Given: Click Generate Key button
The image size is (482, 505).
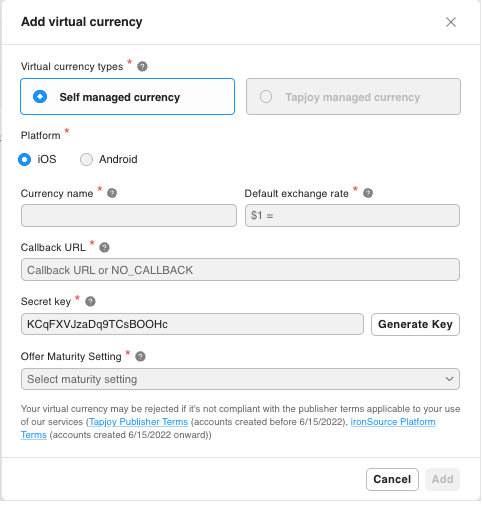Looking at the screenshot, I should [415, 324].
